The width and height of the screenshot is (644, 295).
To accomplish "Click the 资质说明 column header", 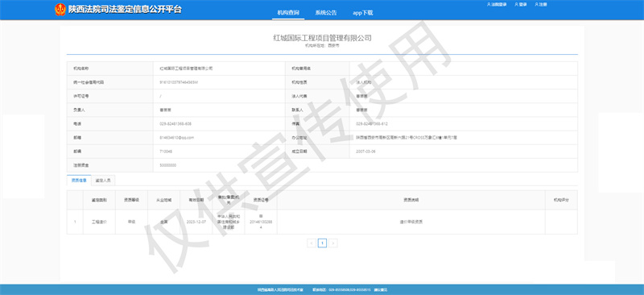I will [411, 200].
